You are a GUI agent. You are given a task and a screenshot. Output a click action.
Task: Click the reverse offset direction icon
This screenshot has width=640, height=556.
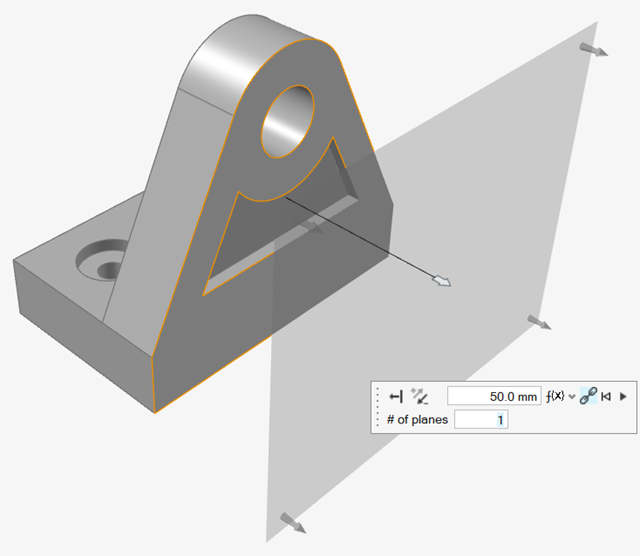pyautogui.click(x=420, y=396)
